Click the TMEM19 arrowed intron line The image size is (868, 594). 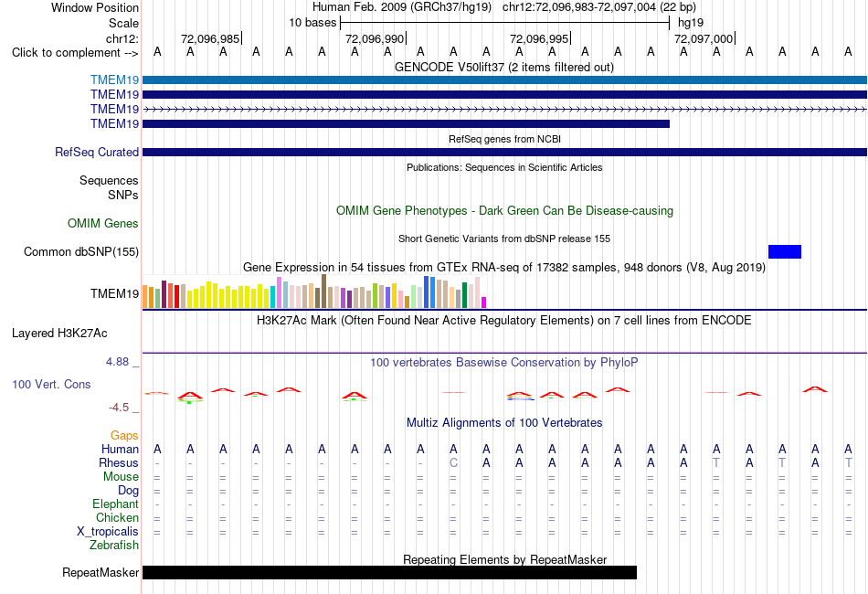pos(505,109)
